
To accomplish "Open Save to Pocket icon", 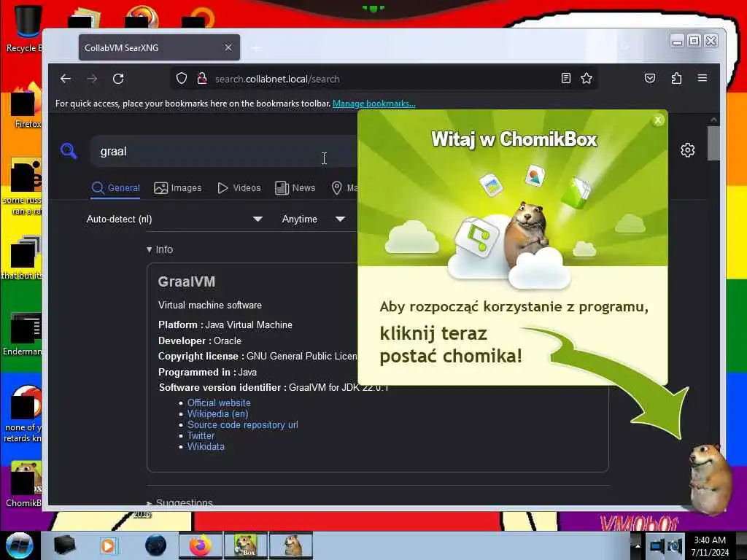I will click(650, 78).
